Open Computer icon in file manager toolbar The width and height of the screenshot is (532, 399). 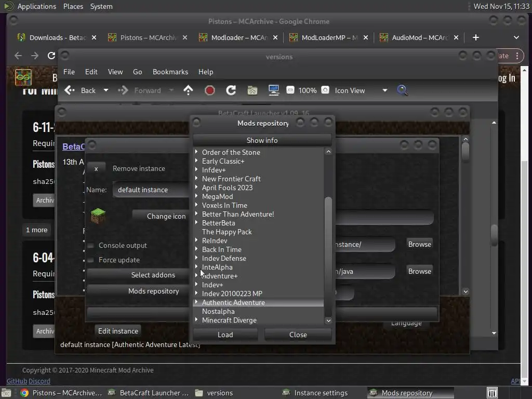coord(273,90)
